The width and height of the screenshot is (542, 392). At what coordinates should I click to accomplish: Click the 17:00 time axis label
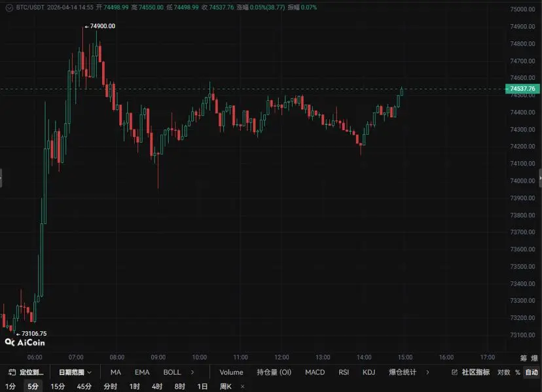pyautogui.click(x=488, y=357)
